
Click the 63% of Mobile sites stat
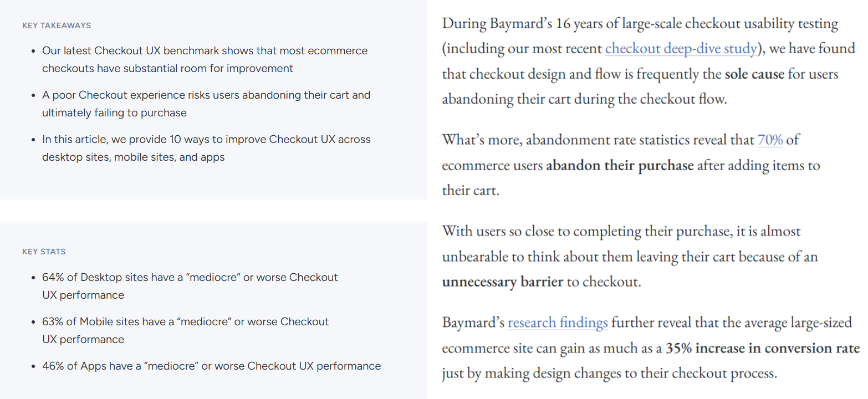click(186, 330)
